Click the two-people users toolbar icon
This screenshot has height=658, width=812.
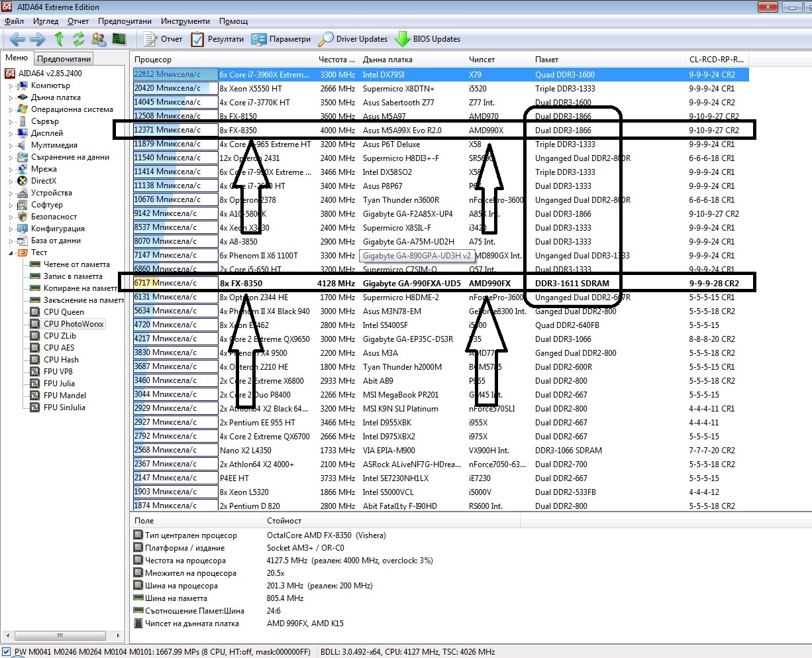[99, 39]
